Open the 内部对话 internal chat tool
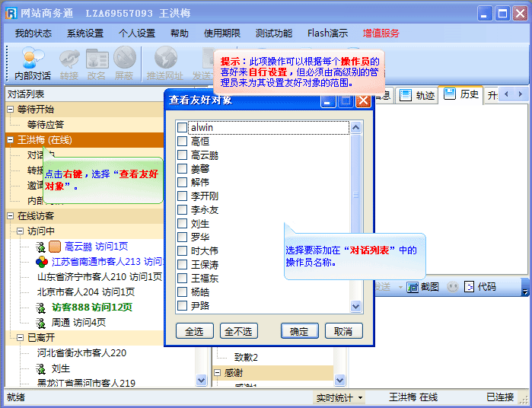Viewport: 532px width, 408px height. click(33, 62)
